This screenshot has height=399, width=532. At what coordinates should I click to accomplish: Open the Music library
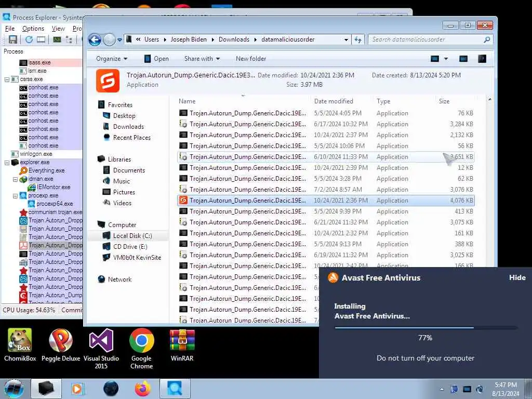[121, 181]
